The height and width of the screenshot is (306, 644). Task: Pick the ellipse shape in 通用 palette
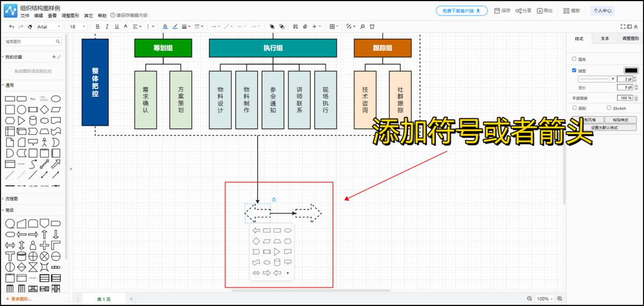click(x=55, y=99)
